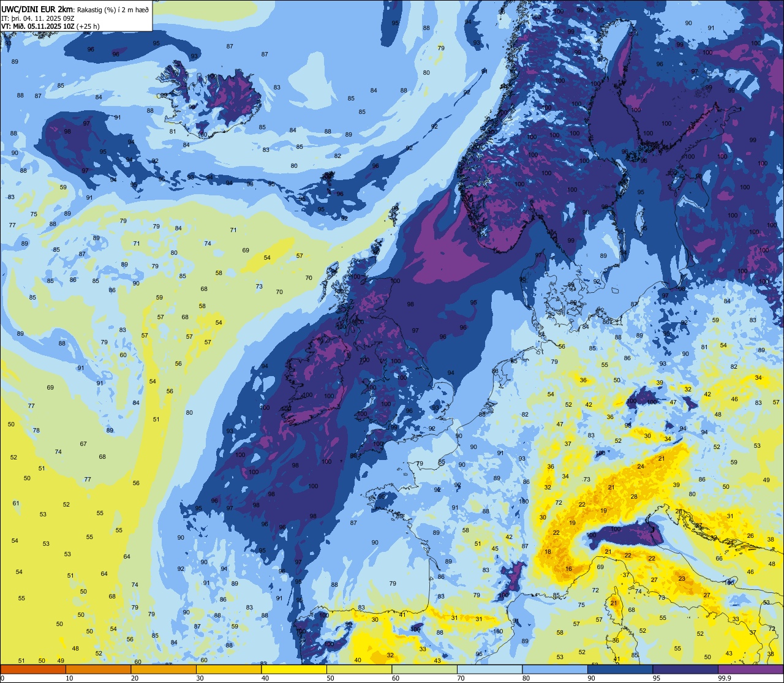The width and height of the screenshot is (784, 683).
Task: Click the "10" legend scale label
Action: point(69,678)
